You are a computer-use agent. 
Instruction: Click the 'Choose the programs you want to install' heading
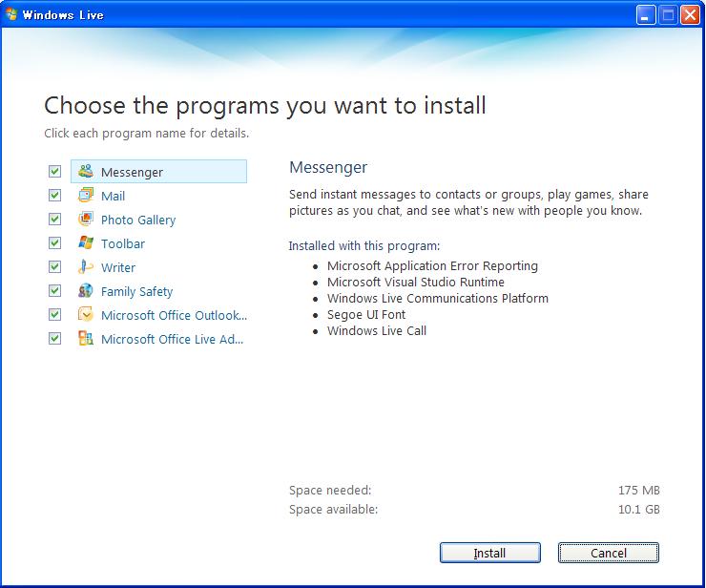pyautogui.click(x=265, y=106)
